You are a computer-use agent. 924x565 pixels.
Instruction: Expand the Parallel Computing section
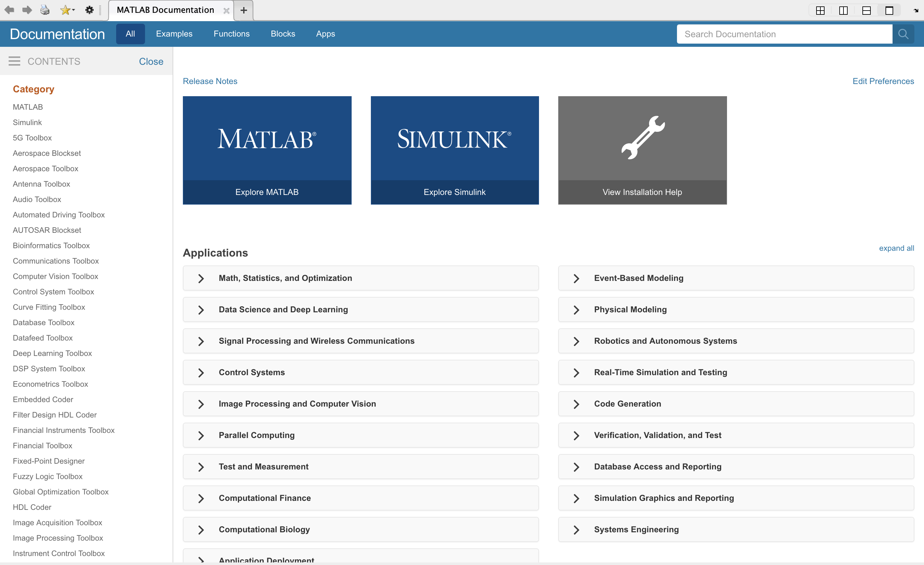(x=361, y=435)
